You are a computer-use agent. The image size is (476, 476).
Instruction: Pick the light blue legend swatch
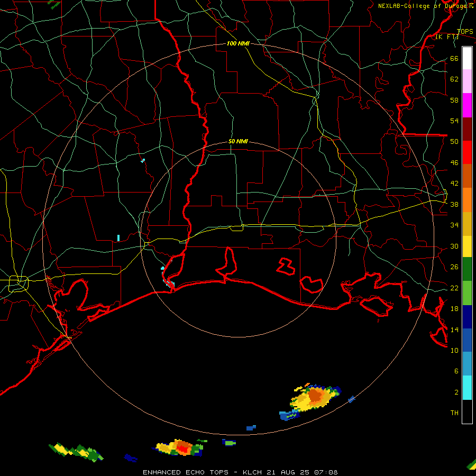(x=467, y=364)
